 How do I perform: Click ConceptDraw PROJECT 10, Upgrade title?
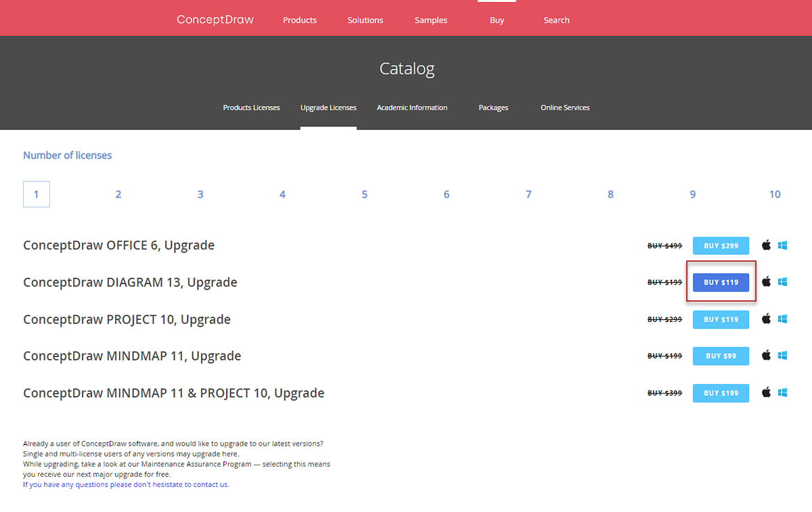tap(127, 319)
